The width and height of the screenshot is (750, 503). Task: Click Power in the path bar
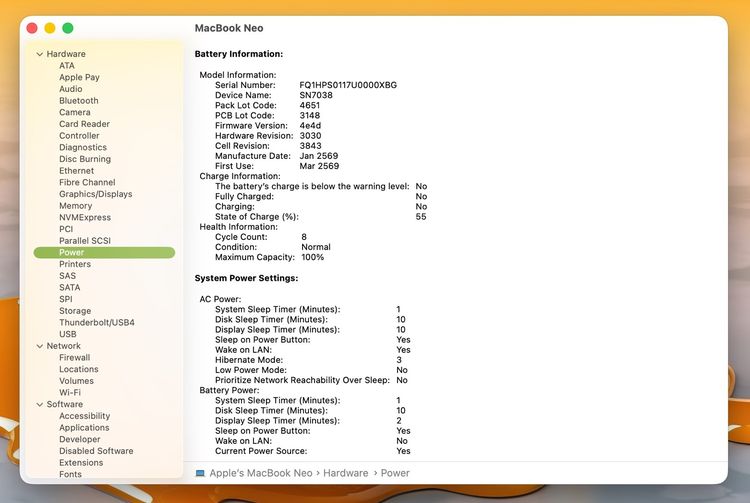(395, 473)
